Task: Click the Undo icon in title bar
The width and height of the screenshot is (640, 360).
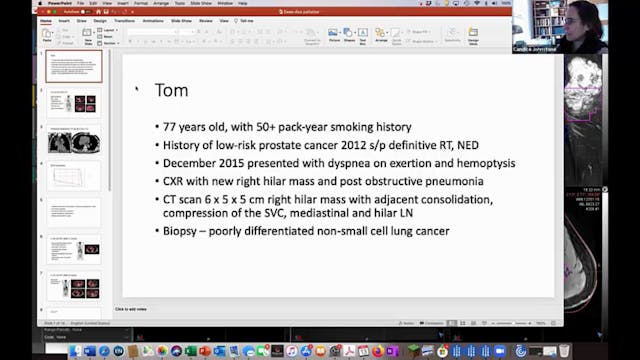Action: point(114,12)
